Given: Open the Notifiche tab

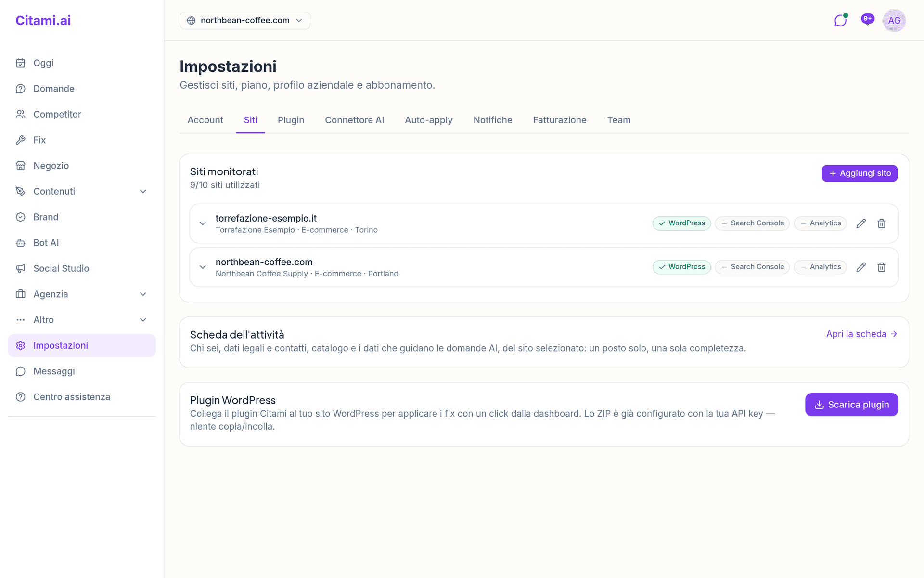Looking at the screenshot, I should (x=493, y=120).
